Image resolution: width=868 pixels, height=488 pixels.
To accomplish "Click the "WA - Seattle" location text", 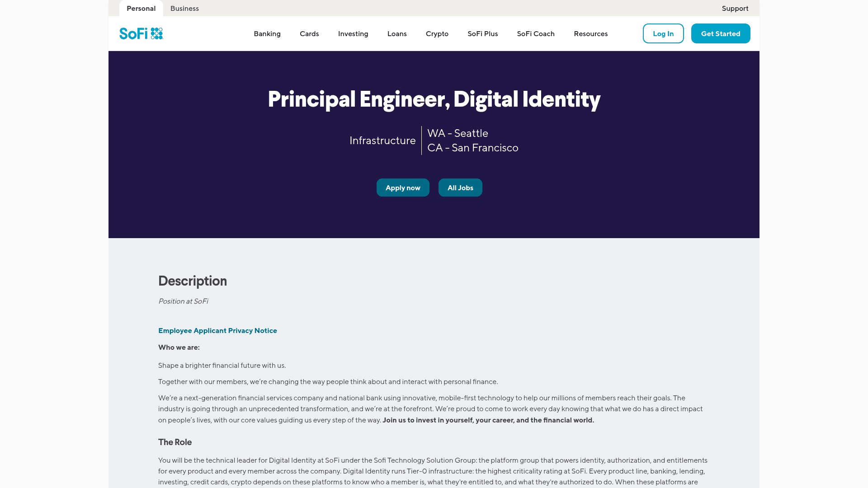I will (x=458, y=133).
